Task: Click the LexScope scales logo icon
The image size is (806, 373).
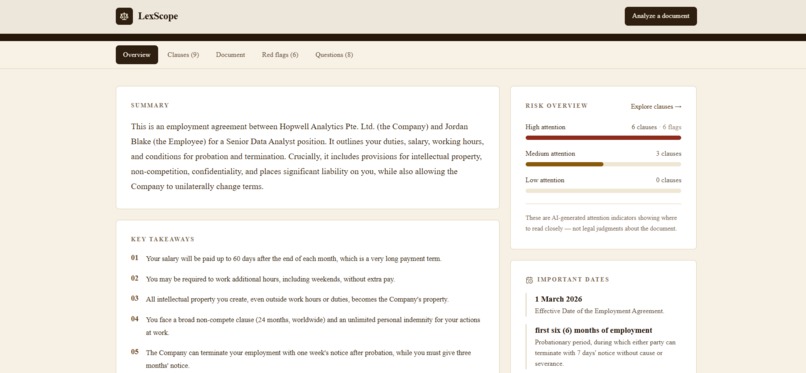Action: point(124,16)
